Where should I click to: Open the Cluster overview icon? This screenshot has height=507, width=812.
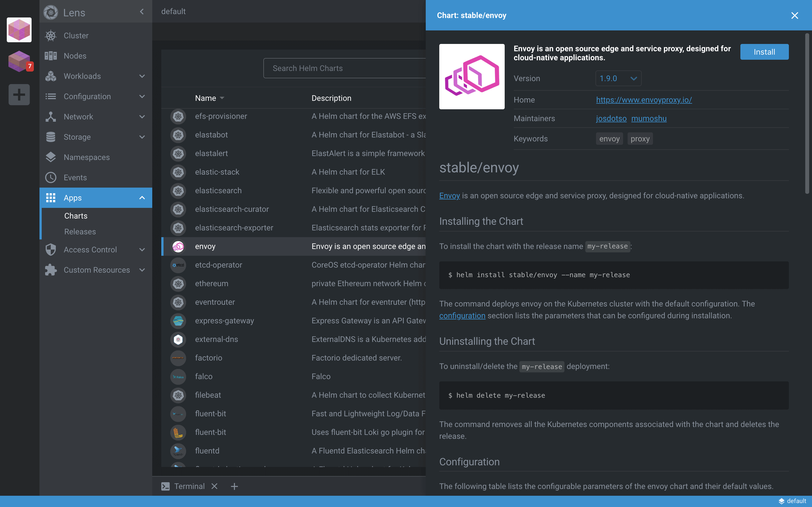tap(51, 35)
